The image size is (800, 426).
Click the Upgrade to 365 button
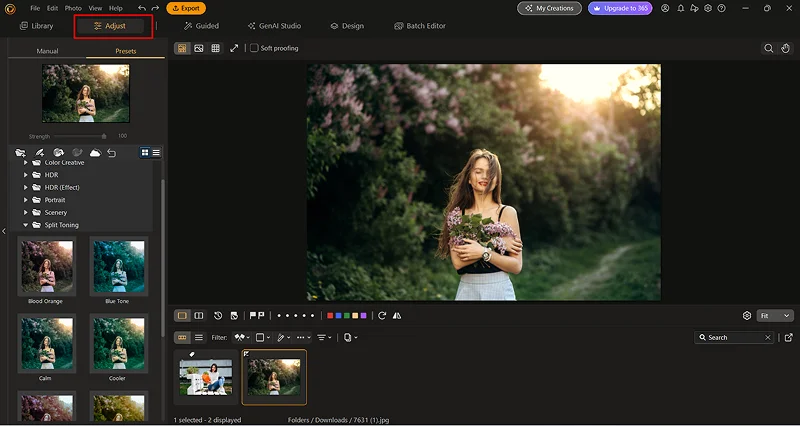click(x=620, y=8)
